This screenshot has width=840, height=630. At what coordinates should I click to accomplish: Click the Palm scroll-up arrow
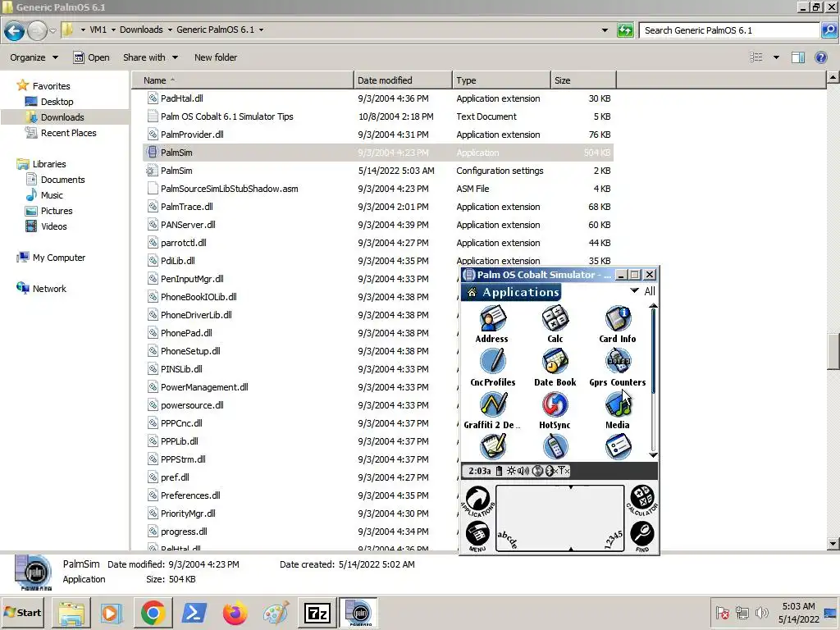click(653, 306)
